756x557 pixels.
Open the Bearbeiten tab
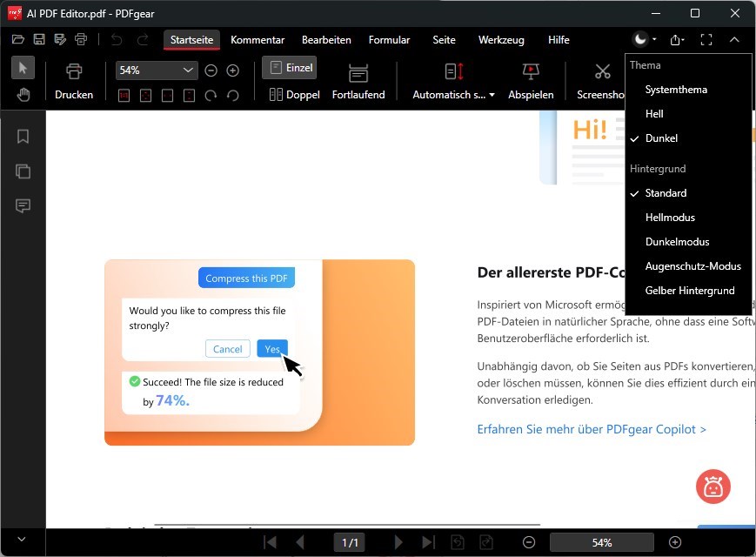[x=326, y=40]
